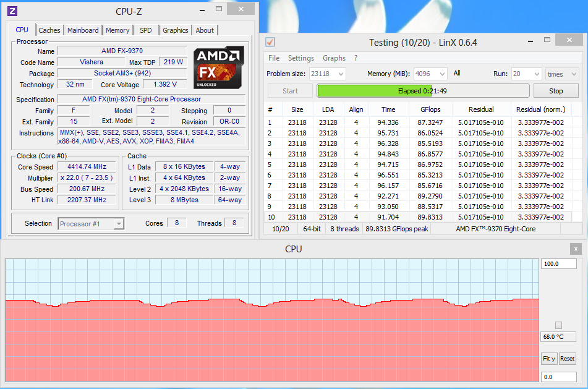Click the Align column header in LinX
The height and width of the screenshot is (389, 588).
[356, 109]
